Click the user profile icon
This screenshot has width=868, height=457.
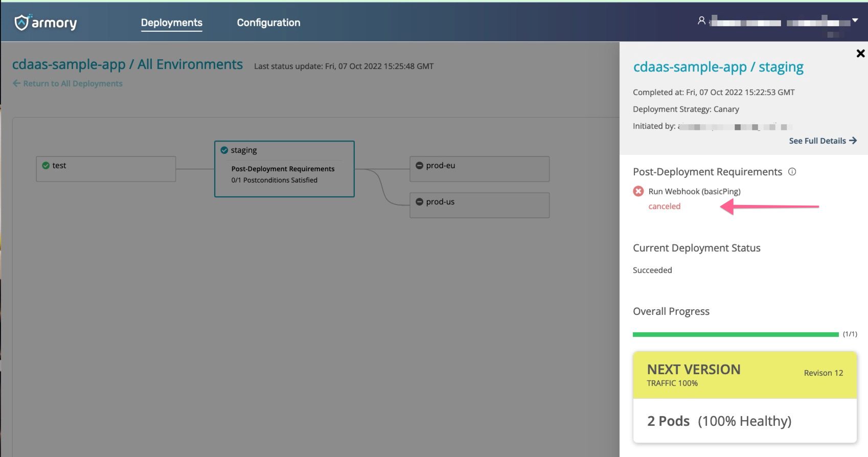pos(701,20)
